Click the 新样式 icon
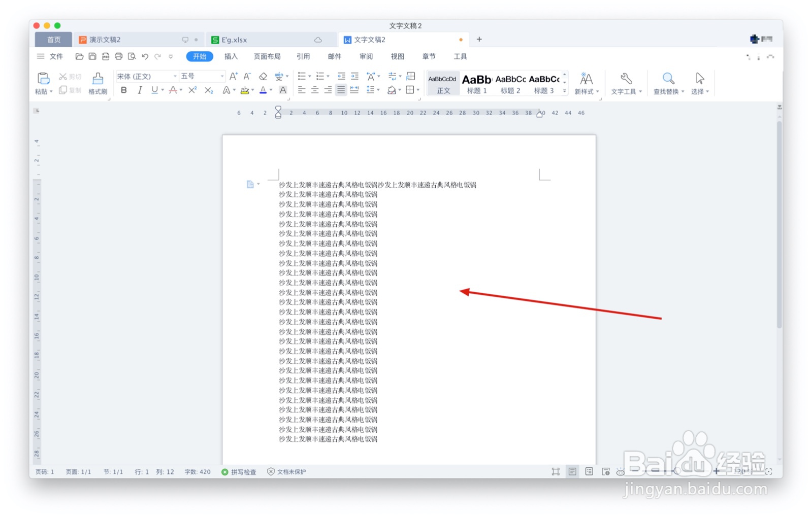The width and height of the screenshot is (812, 517). coord(586,79)
